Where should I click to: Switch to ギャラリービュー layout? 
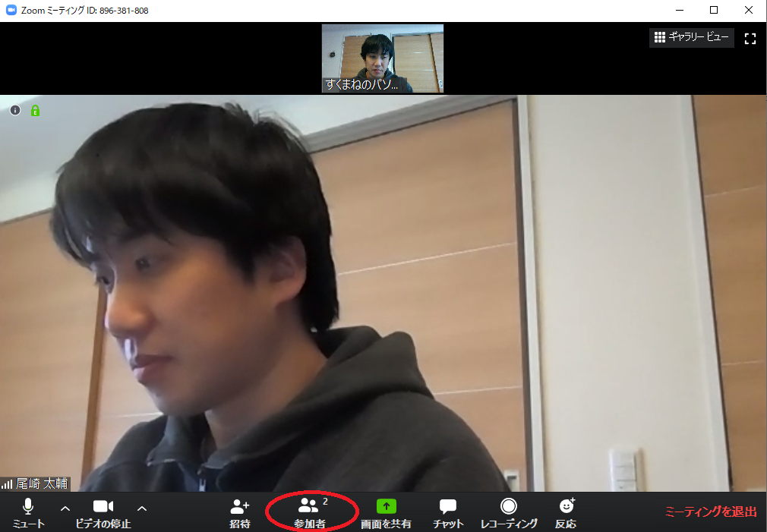click(x=692, y=37)
